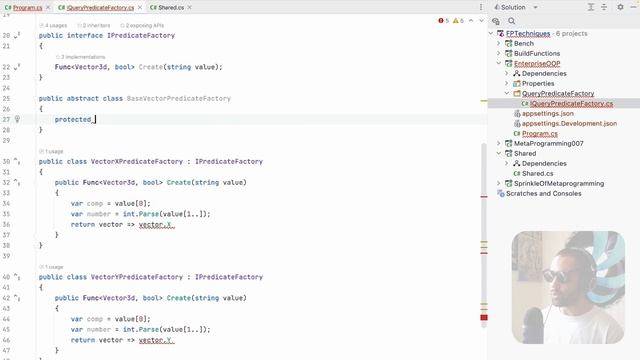
Task: Select the FPTechniques solution root
Action: [528, 33]
